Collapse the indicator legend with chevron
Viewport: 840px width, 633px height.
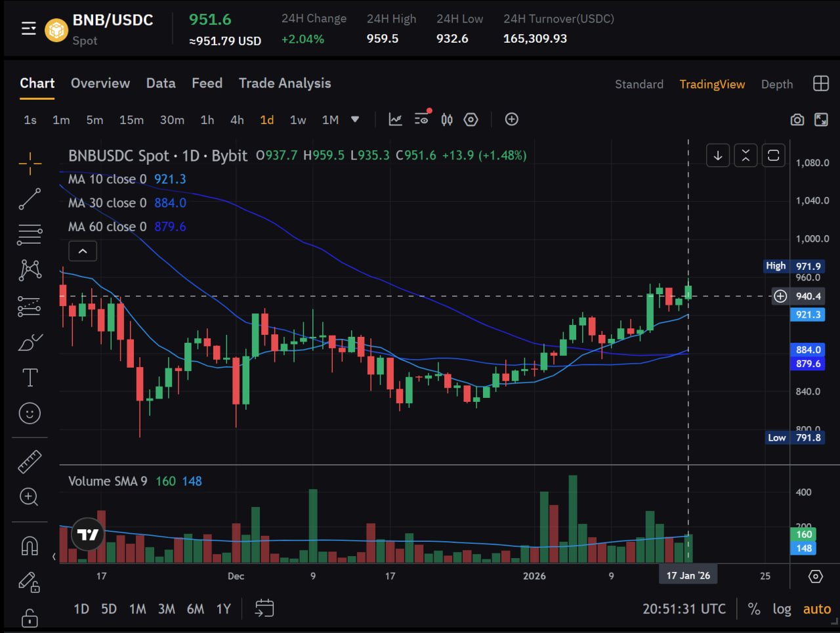tap(83, 251)
